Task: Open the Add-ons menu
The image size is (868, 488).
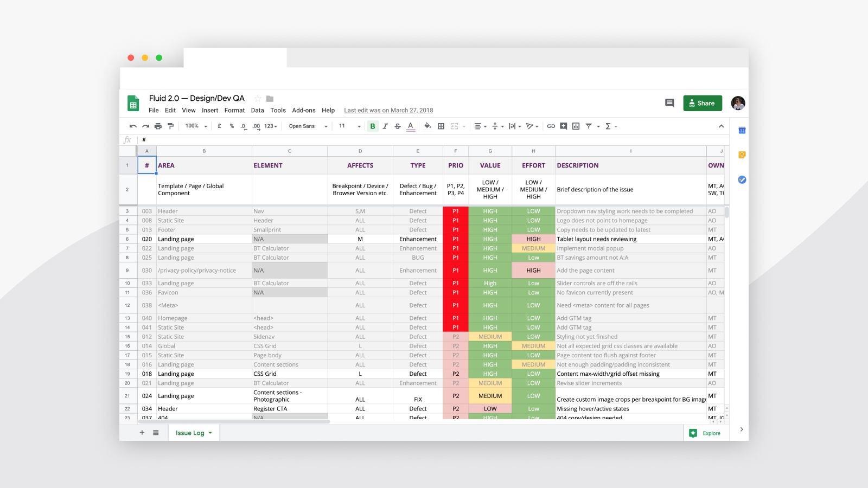Action: point(304,111)
